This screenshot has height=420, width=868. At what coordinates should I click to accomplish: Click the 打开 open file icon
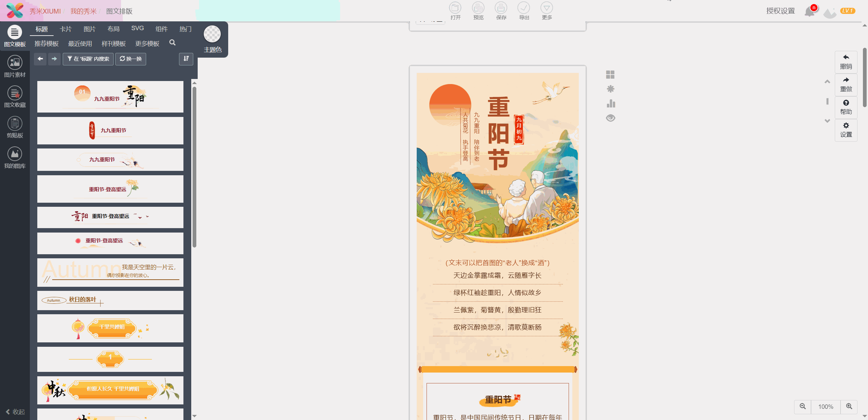pyautogui.click(x=455, y=11)
